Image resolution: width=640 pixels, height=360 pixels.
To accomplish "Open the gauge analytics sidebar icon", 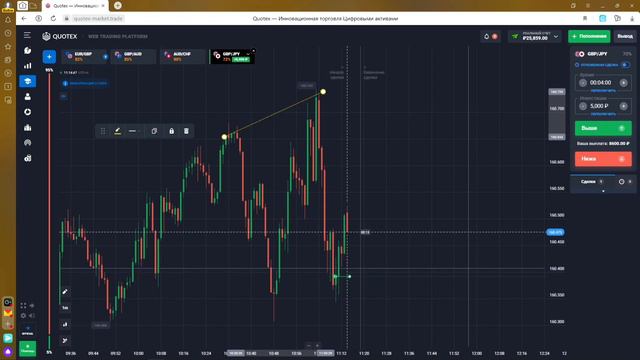I will (27, 142).
